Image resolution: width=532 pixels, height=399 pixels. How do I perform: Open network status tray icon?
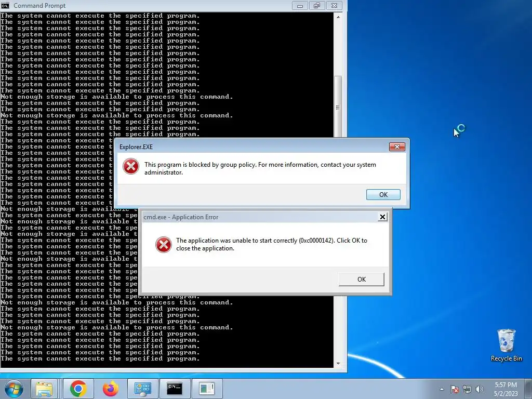click(x=467, y=389)
